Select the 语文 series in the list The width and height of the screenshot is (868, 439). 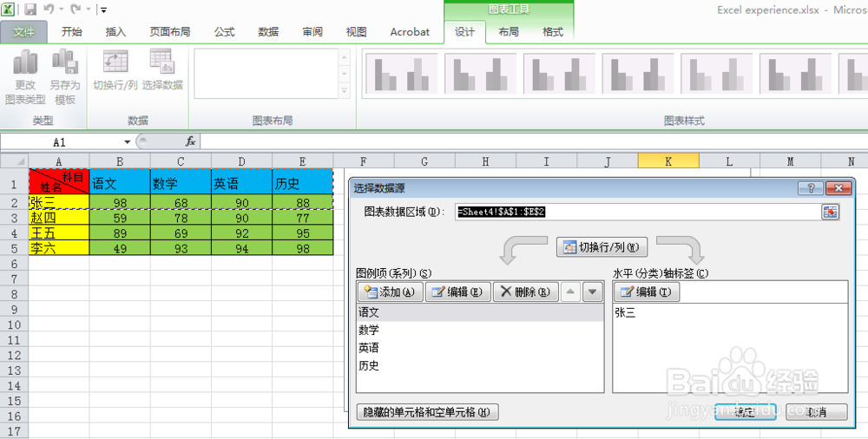pos(480,312)
